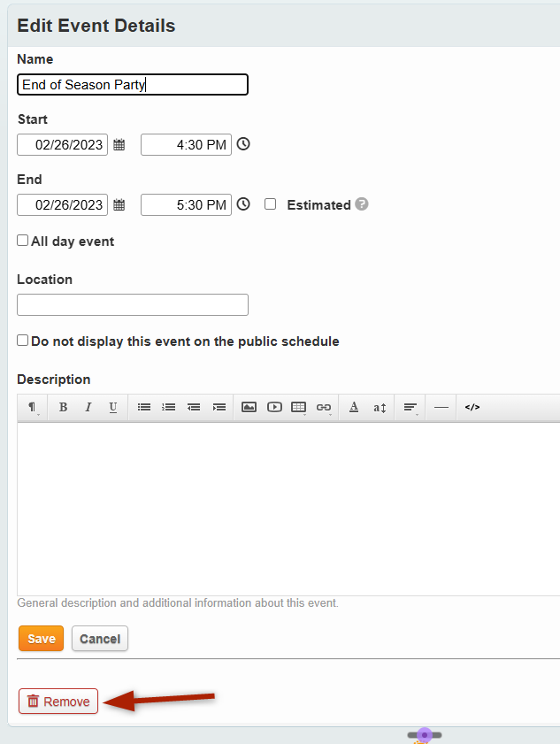Click the Remove event button
Viewport: 560px width, 744px height.
click(x=58, y=702)
